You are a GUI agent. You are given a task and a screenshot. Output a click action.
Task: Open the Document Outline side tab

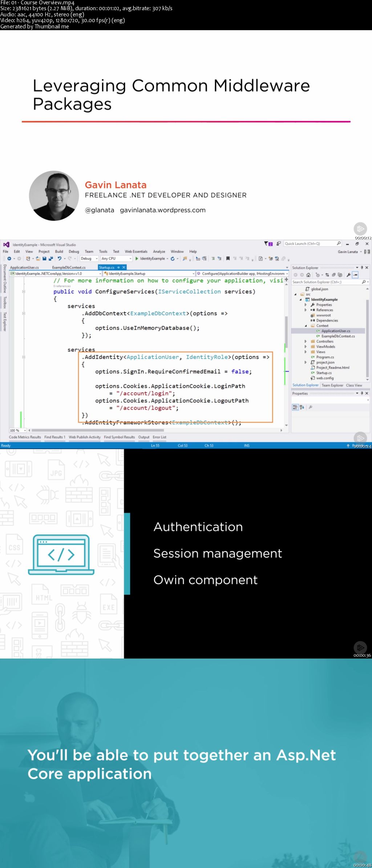(x=5, y=279)
